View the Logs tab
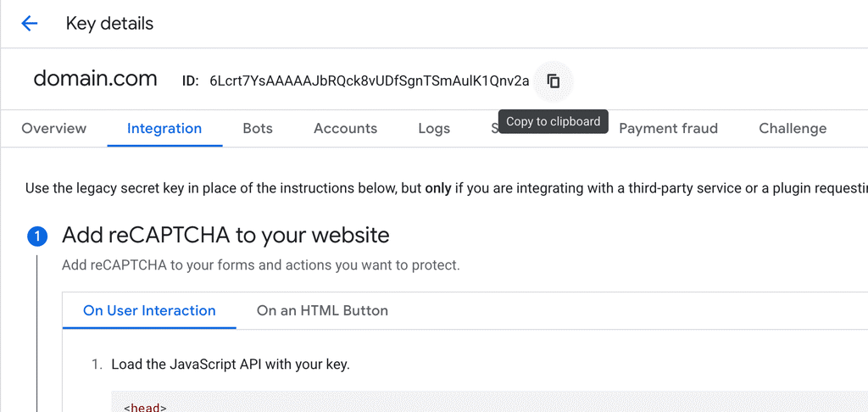This screenshot has height=412, width=868. [x=434, y=129]
